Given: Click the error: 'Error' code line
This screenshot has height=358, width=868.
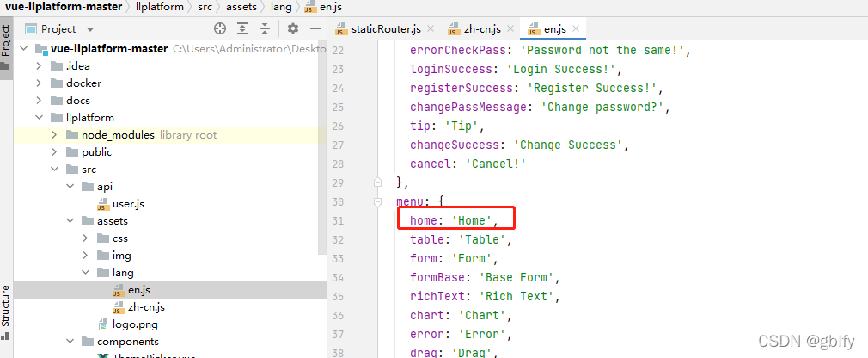Looking at the screenshot, I should 461,334.
